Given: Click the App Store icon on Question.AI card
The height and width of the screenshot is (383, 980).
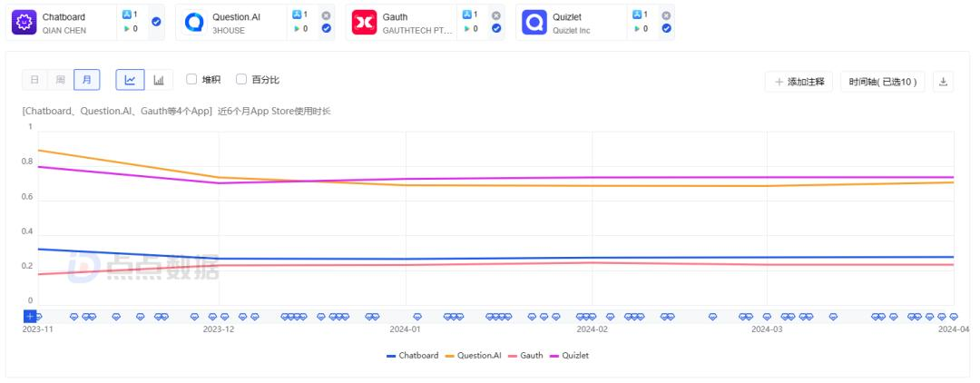Looking at the screenshot, I should 297,15.
